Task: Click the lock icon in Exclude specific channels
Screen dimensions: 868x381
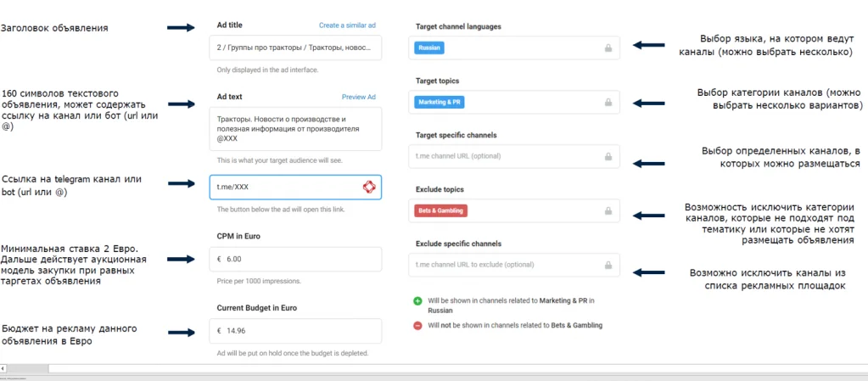Action: [x=608, y=265]
